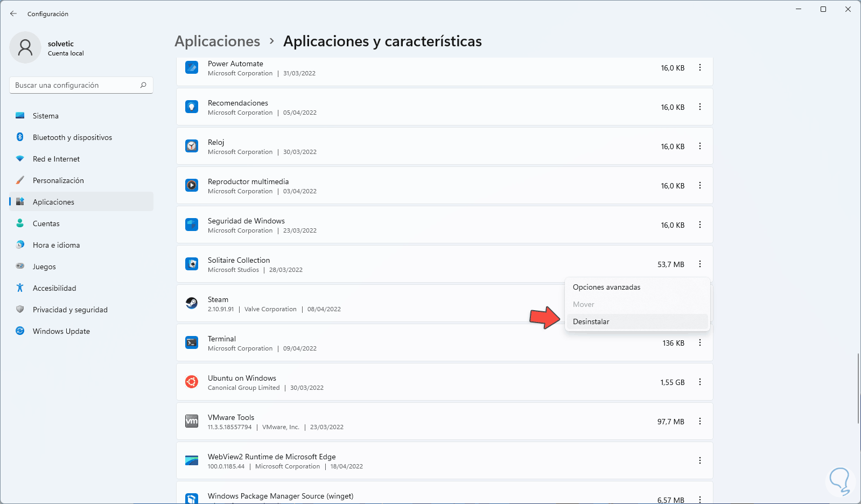Click the Power Automate app icon

(192, 67)
